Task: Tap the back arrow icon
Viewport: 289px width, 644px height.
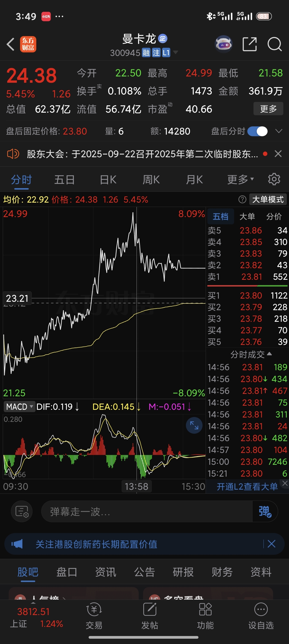Action: 11,44
